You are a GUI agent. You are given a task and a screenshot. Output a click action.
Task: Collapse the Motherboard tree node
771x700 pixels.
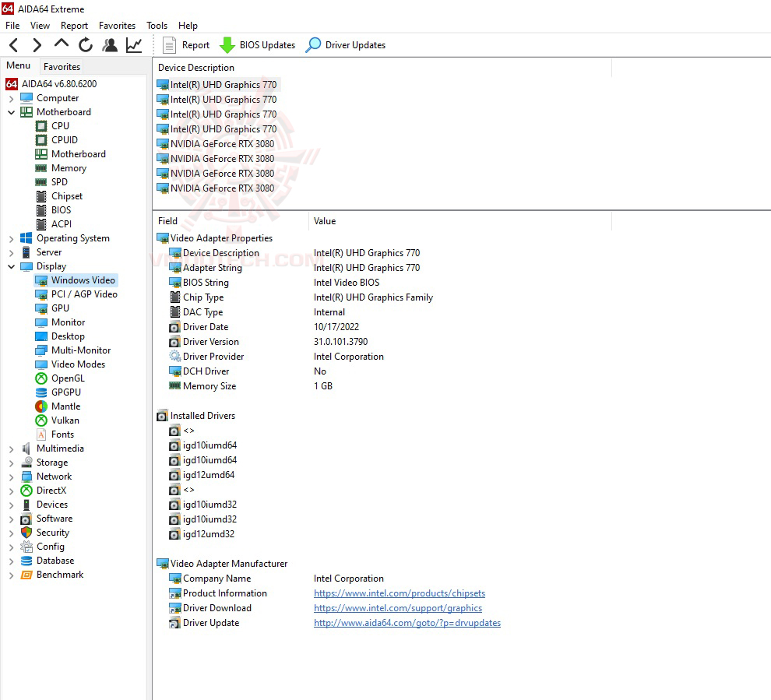point(12,113)
